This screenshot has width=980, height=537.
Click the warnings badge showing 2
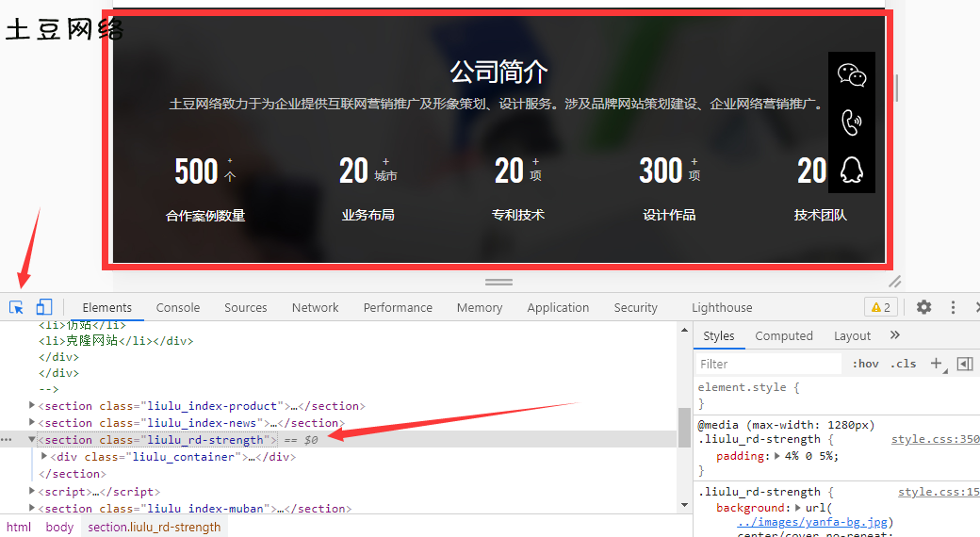click(x=880, y=307)
